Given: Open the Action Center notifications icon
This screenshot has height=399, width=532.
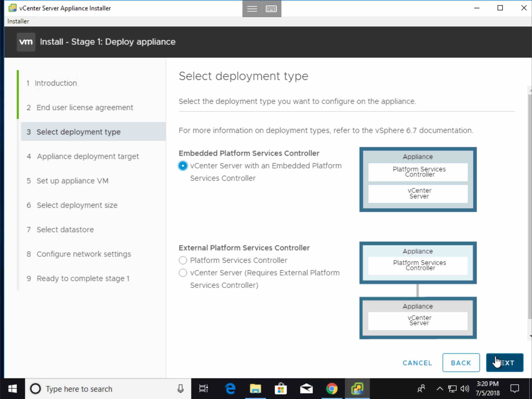Looking at the screenshot, I should tap(515, 389).
